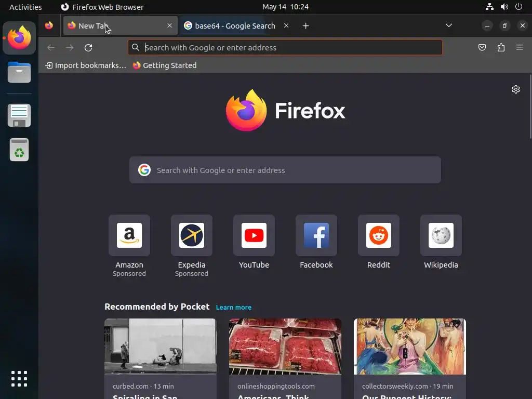Click the Firefox logo on page

tap(285, 110)
